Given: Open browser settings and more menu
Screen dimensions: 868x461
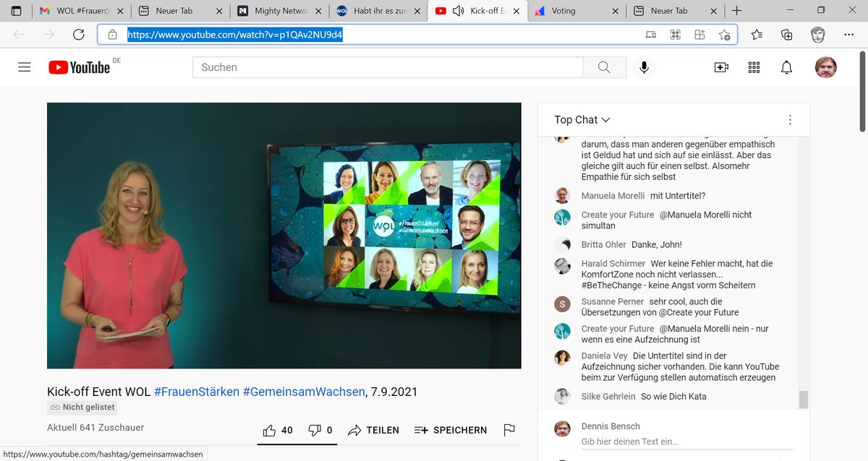Looking at the screenshot, I should click(x=848, y=35).
